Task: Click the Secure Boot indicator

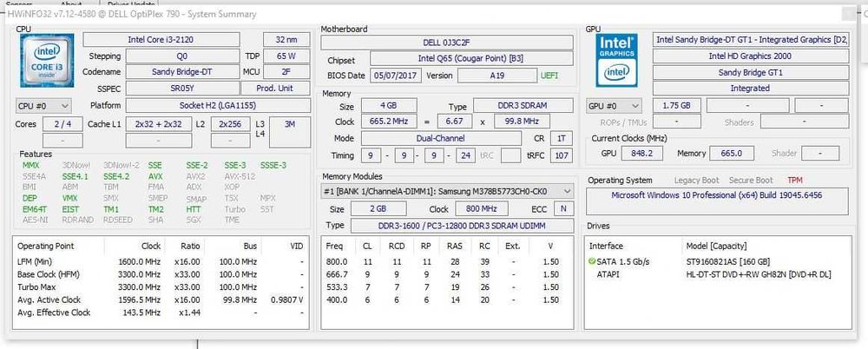Action: click(x=751, y=180)
